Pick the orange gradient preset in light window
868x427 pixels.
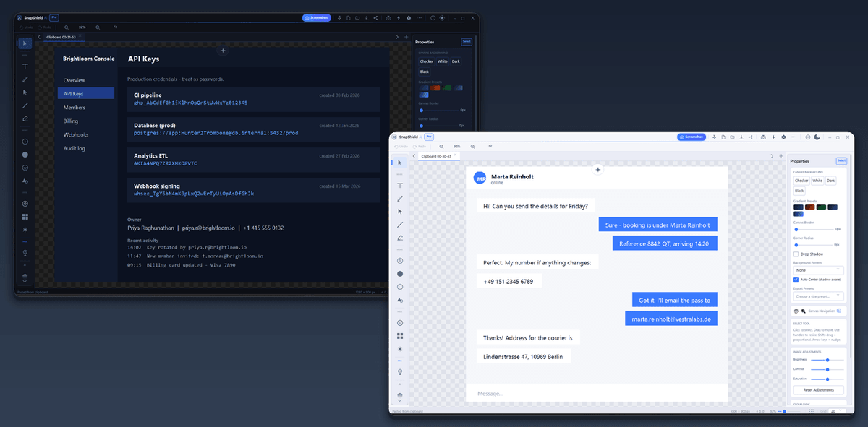810,207
